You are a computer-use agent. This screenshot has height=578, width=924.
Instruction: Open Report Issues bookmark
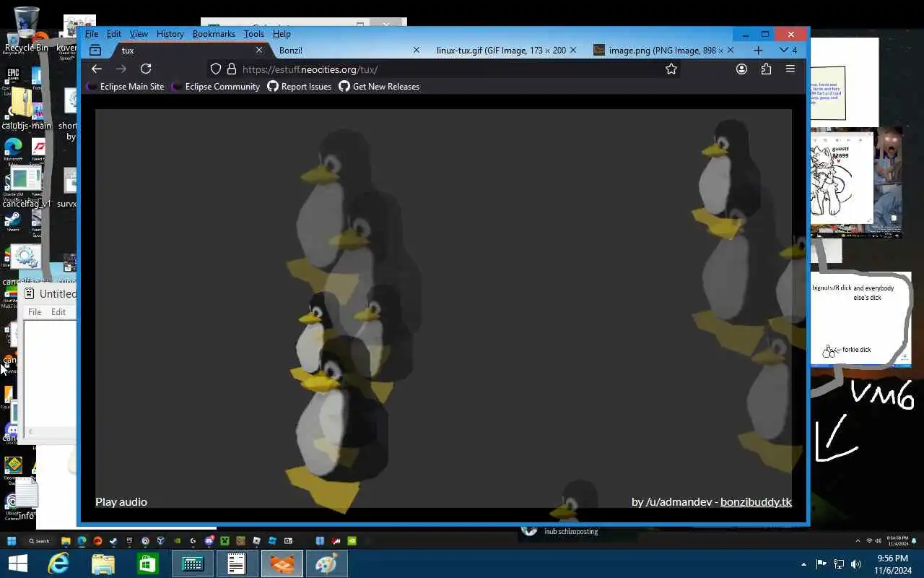[x=300, y=87]
